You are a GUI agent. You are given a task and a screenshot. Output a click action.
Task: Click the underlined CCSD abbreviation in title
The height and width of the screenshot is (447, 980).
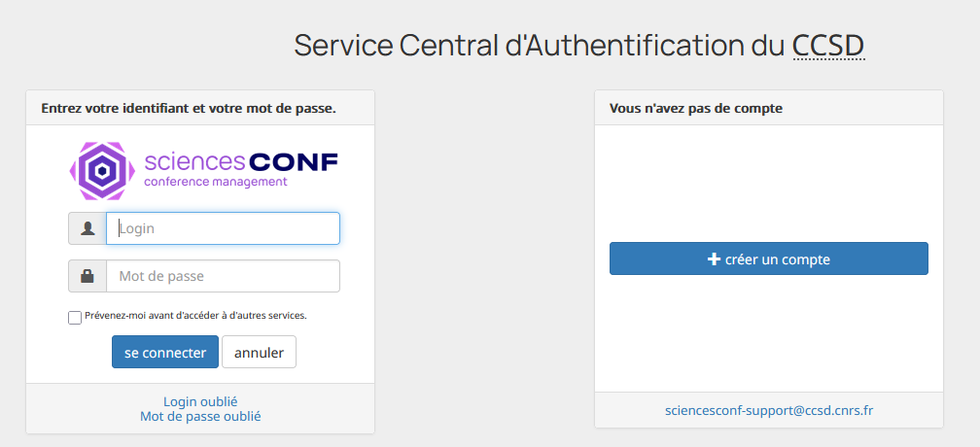(x=828, y=46)
